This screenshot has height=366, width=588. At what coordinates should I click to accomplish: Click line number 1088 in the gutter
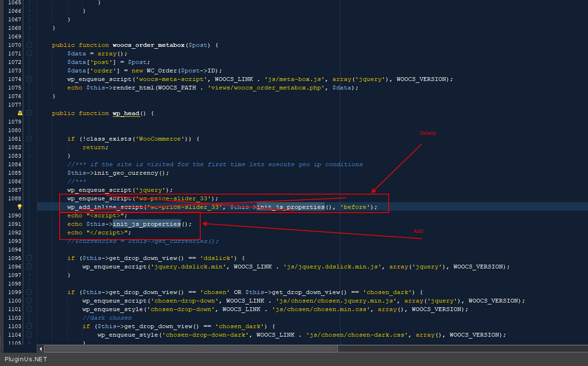(14, 198)
